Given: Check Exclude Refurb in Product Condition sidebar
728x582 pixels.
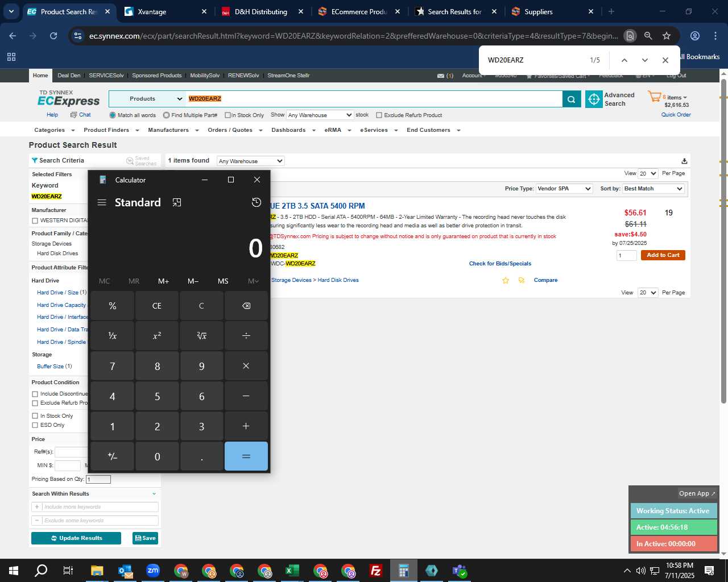Looking at the screenshot, I should (35, 403).
